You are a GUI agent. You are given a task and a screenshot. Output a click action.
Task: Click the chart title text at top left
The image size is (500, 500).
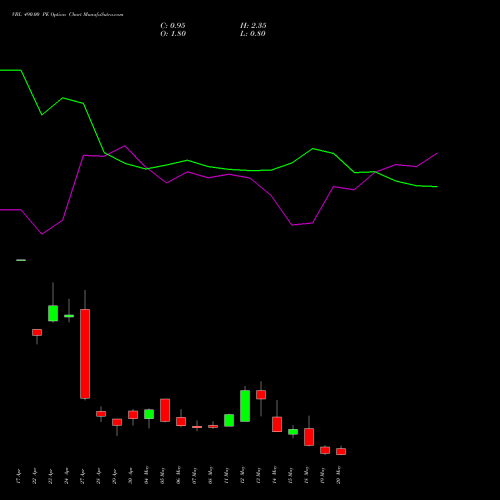tap(67, 15)
